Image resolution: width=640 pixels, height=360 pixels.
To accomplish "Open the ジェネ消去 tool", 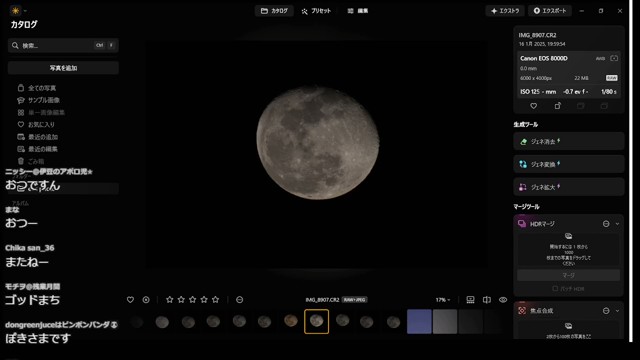I will pyautogui.click(x=569, y=142).
